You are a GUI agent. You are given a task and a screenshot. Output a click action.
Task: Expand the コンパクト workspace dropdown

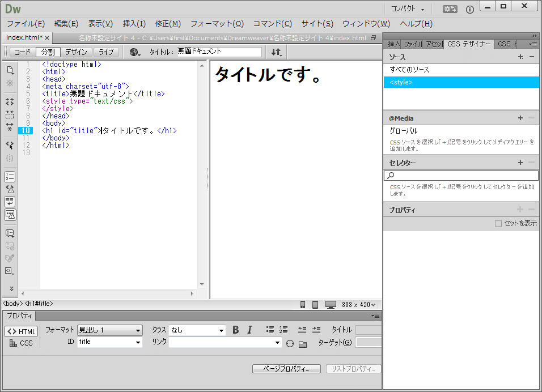tap(408, 9)
